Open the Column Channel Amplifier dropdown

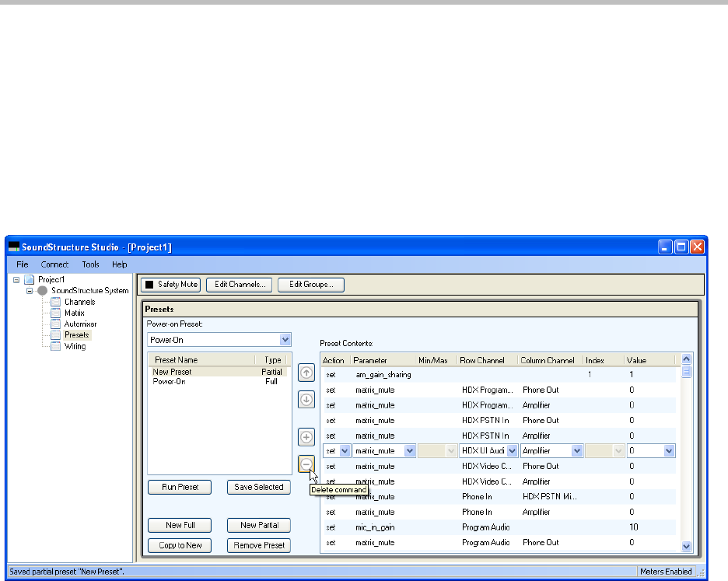(x=576, y=450)
